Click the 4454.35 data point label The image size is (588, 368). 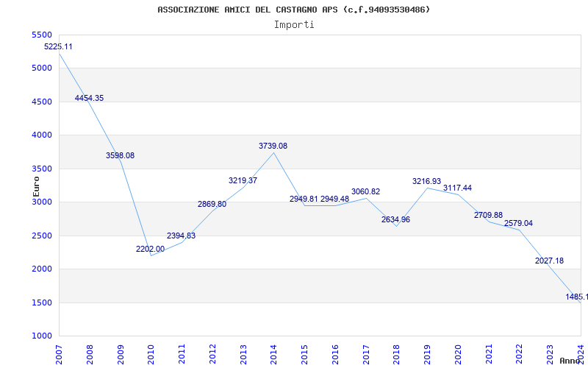pyautogui.click(x=89, y=98)
